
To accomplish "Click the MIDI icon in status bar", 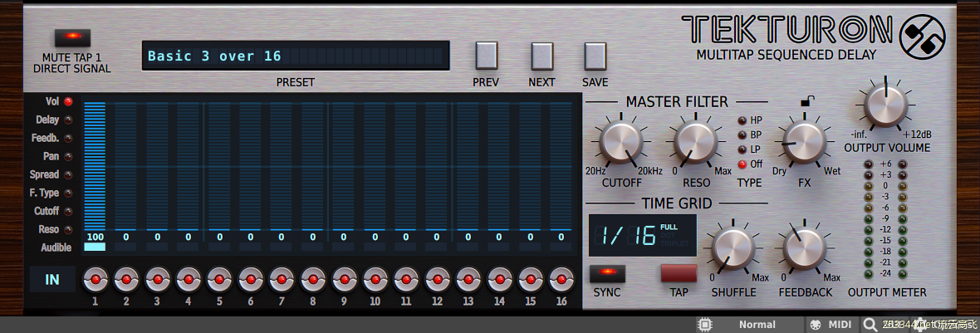I will pos(815,324).
